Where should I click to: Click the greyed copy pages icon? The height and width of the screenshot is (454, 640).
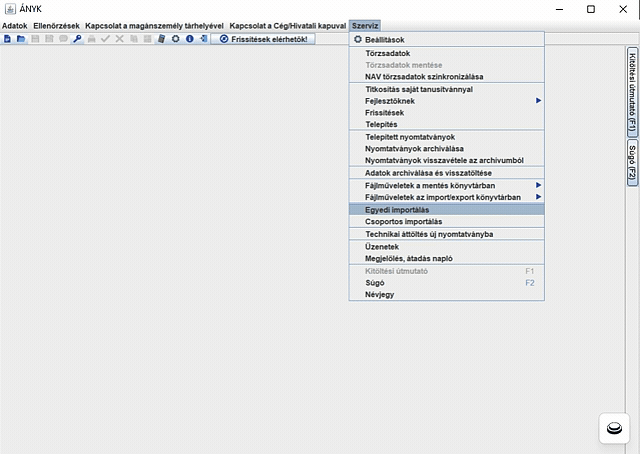point(133,39)
